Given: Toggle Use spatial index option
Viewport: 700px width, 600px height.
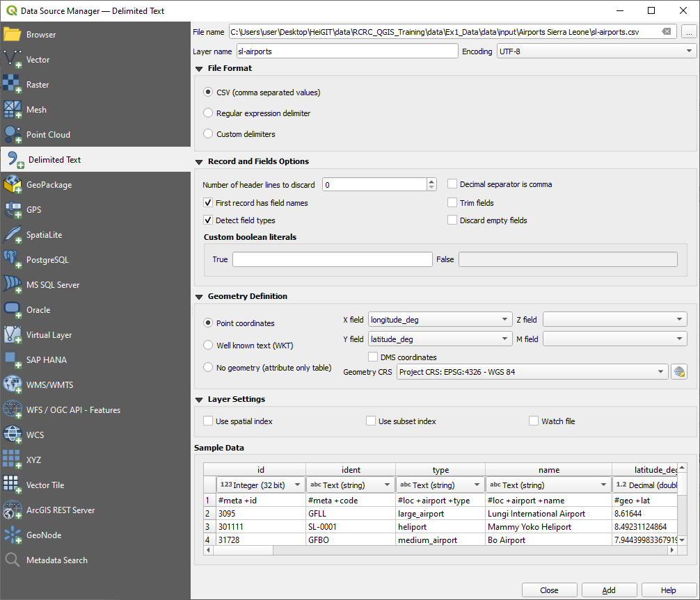Looking at the screenshot, I should coord(208,421).
